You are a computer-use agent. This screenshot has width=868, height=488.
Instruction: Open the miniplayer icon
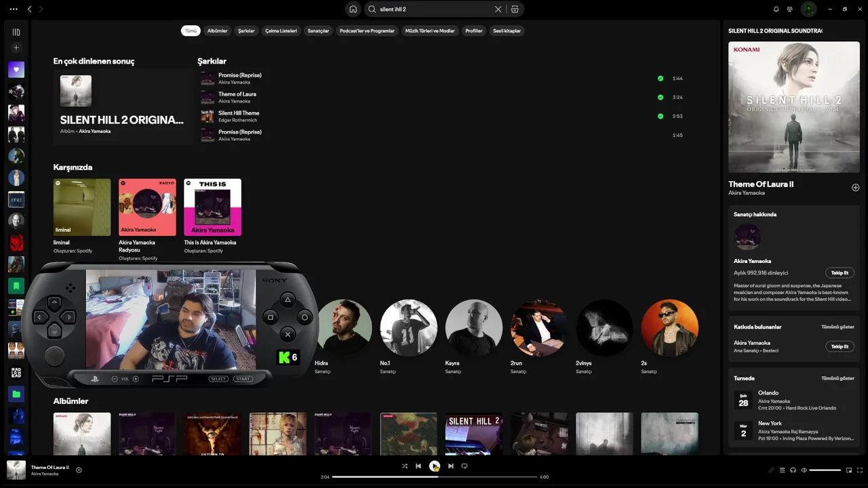[x=848, y=470]
